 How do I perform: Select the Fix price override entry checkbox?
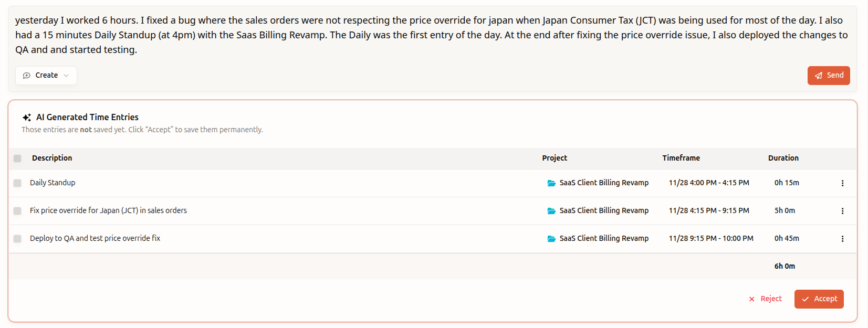[x=17, y=211]
